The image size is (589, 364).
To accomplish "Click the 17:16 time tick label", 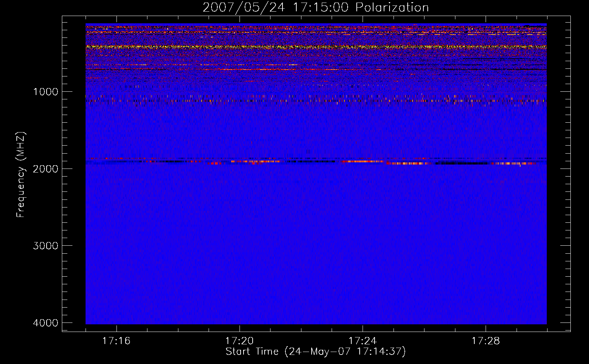I will (116, 341).
